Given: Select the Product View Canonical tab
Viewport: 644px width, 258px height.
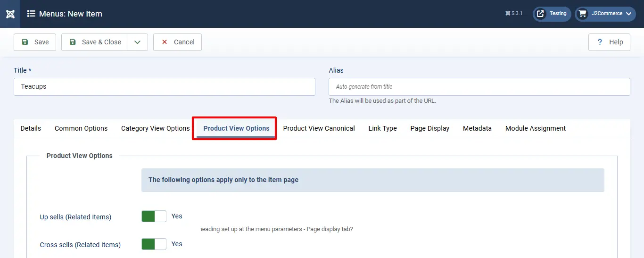Looking at the screenshot, I should click(319, 128).
